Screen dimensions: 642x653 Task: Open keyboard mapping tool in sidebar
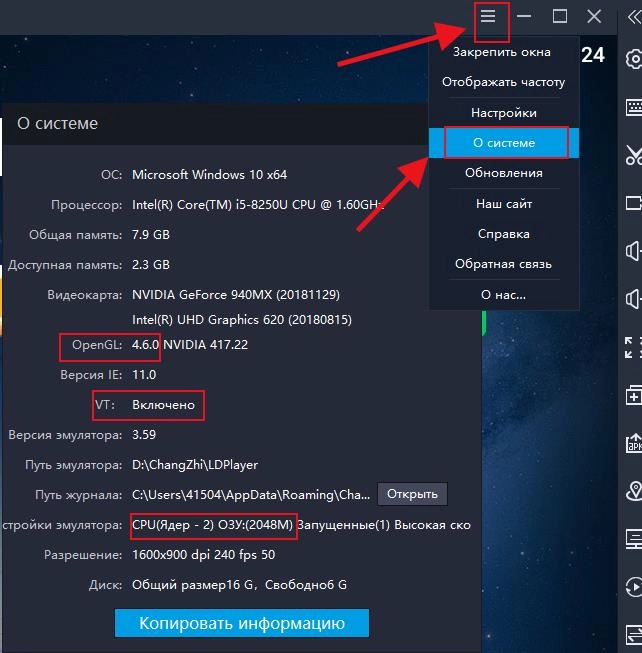click(x=633, y=106)
